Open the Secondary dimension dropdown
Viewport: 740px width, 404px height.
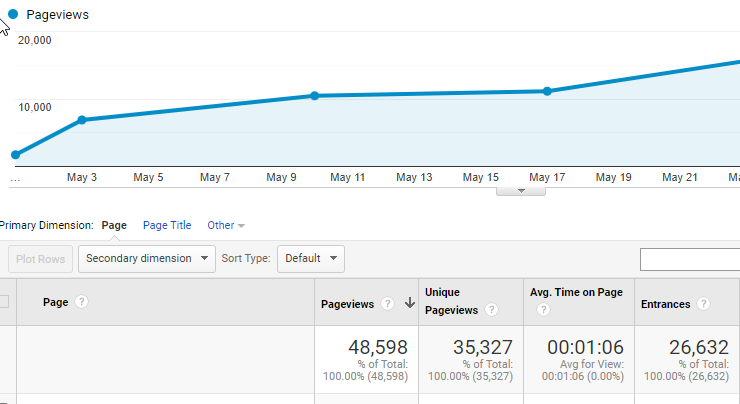point(147,259)
